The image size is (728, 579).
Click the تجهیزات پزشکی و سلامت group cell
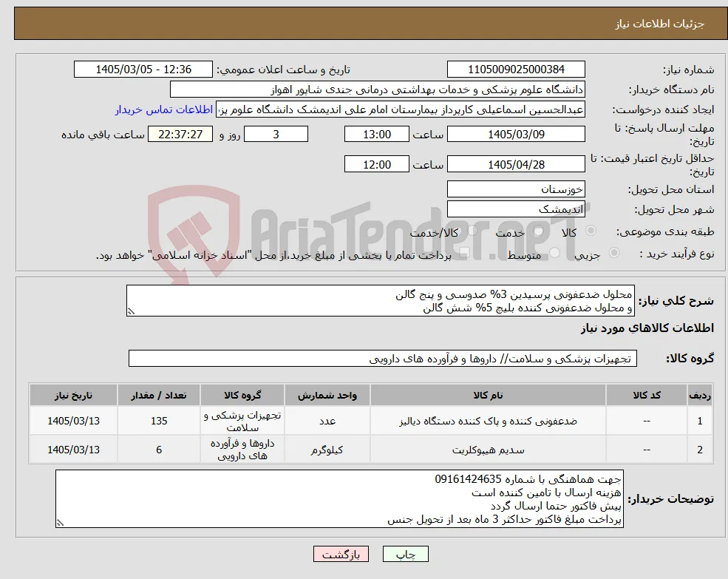(242, 421)
